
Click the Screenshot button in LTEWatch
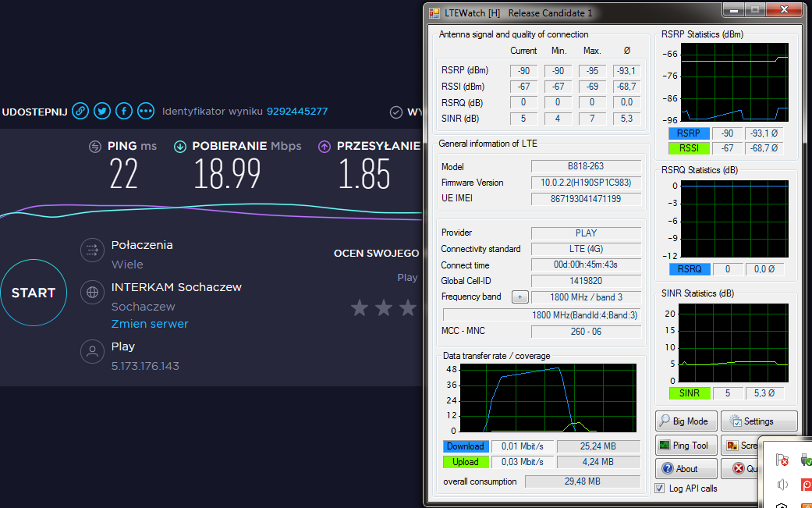pyautogui.click(x=740, y=446)
